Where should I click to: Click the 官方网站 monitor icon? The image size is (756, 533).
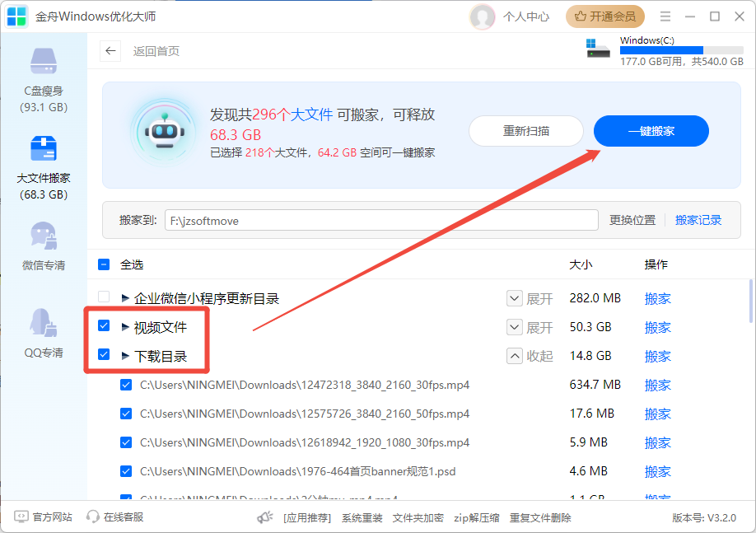pos(21,517)
